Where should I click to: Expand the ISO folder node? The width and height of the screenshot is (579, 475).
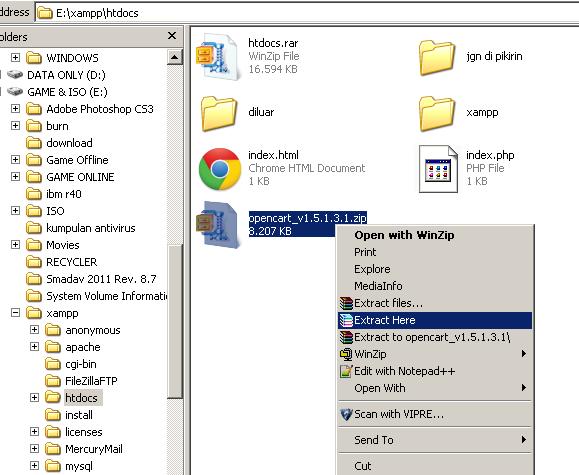[15, 211]
